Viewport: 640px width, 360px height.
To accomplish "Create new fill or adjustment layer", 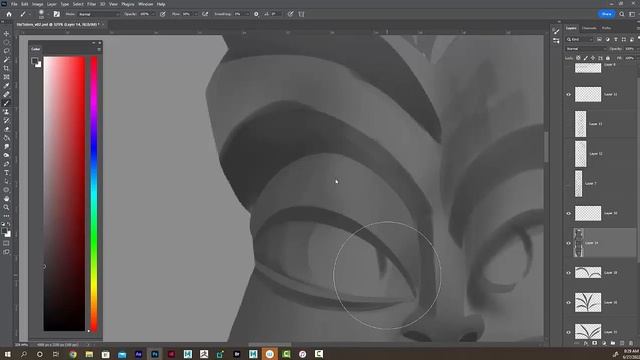I will click(604, 343).
